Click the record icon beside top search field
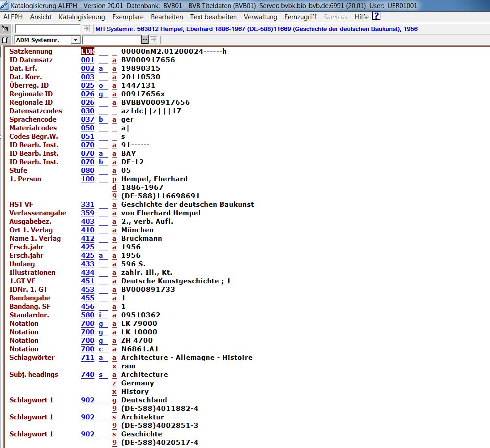 (x=5, y=29)
